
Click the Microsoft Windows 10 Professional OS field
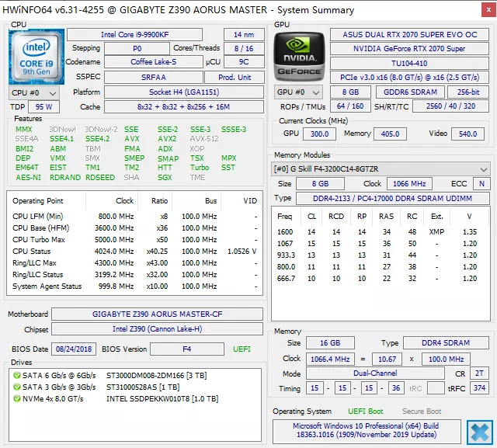(367, 431)
